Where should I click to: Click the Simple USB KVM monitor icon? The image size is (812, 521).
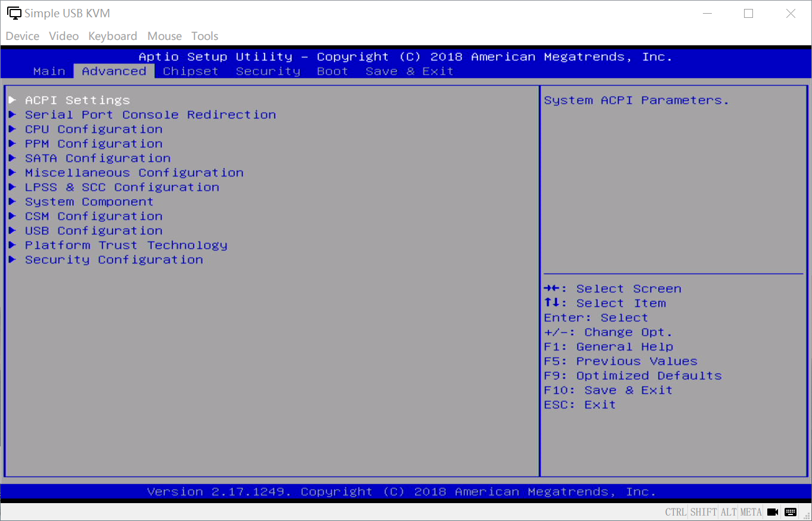coord(14,13)
